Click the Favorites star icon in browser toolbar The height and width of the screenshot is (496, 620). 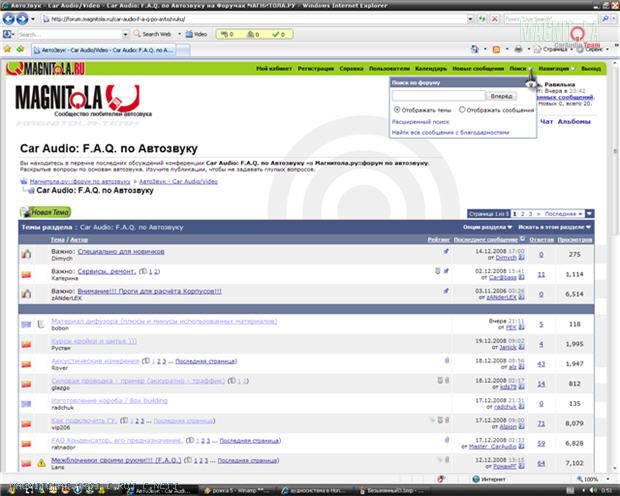coord(8,48)
